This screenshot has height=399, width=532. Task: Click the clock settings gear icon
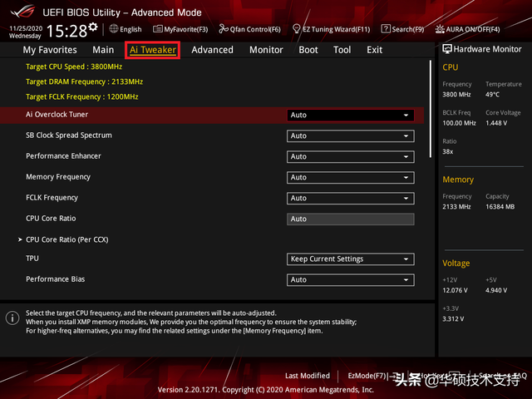pos(93,27)
